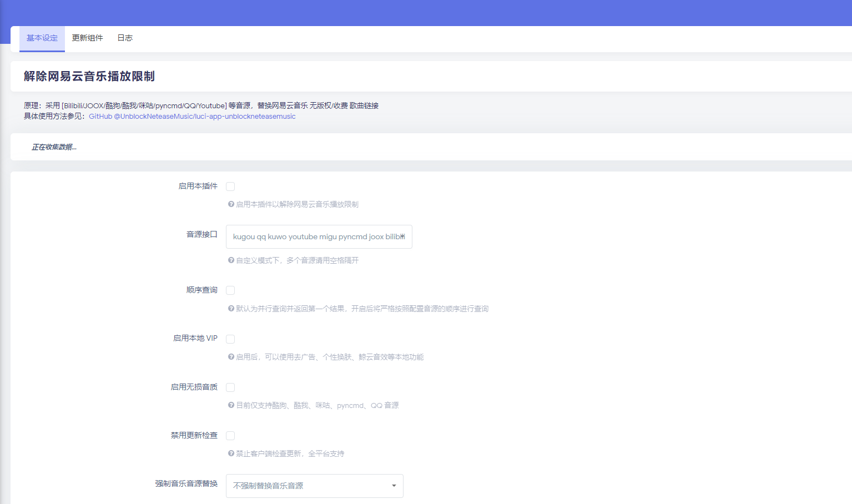Click the help icon beside 自定义模式下 hint
The width and height of the screenshot is (852, 504).
tap(231, 260)
